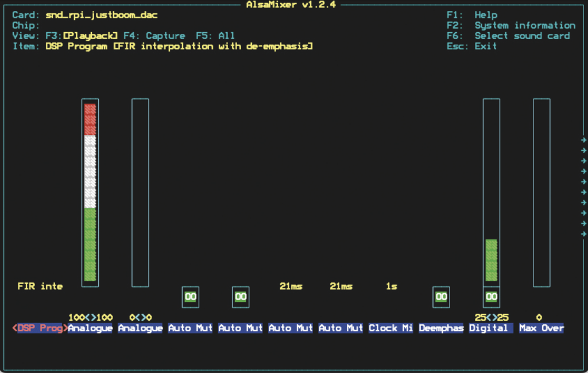
Task: Click the FIR inte enumerated value
Action: [x=40, y=286]
